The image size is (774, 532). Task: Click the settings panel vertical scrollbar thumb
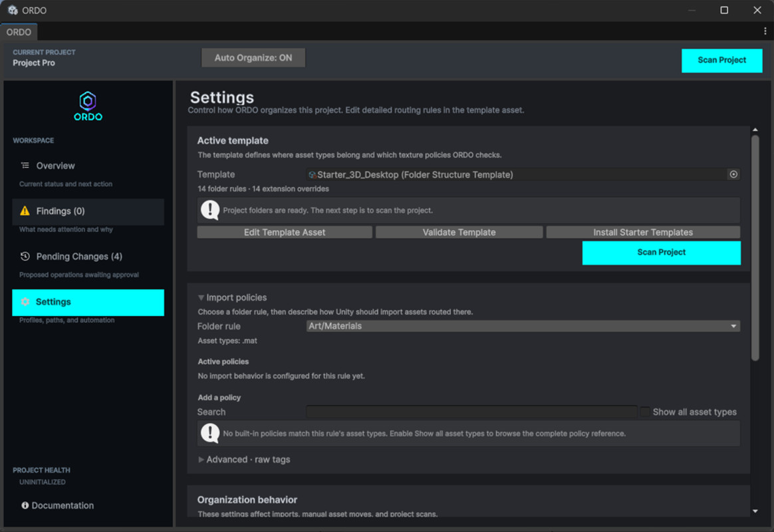click(x=755, y=248)
